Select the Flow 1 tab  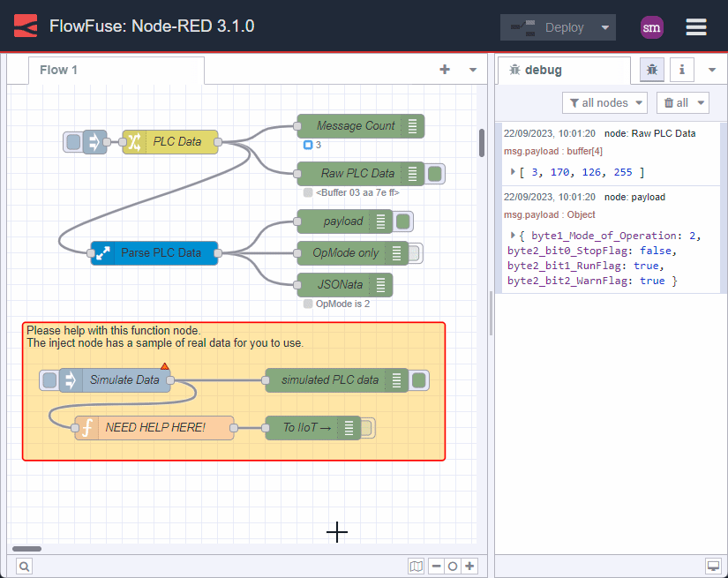[x=59, y=70]
